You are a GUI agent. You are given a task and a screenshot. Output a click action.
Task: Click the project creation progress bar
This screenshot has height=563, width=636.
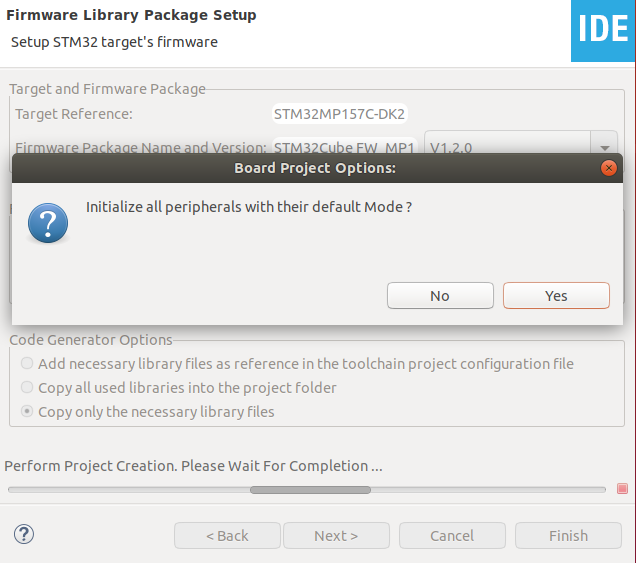(x=307, y=490)
